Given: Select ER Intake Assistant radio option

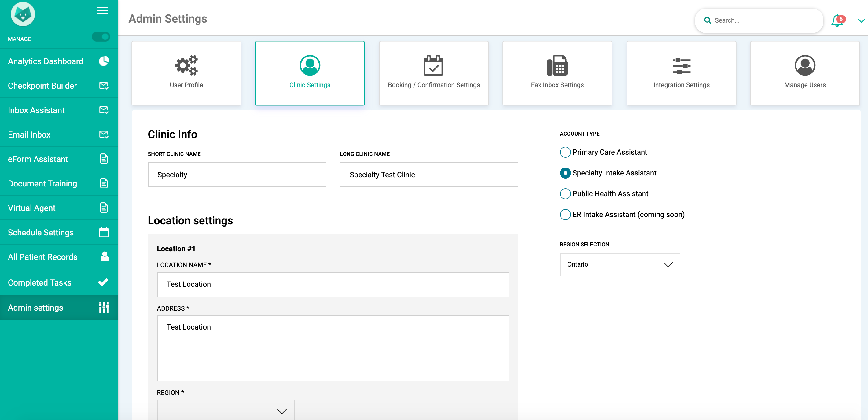Looking at the screenshot, I should 565,214.
